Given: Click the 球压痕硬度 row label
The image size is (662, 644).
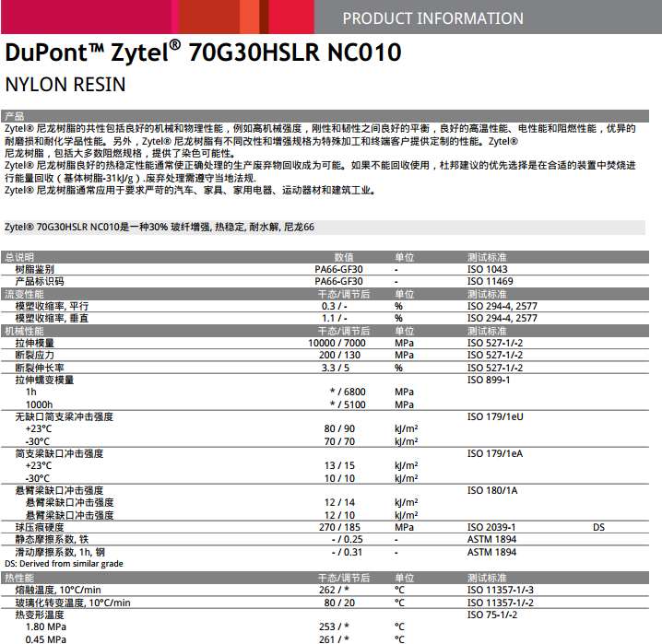Looking at the screenshot, I should click(x=40, y=527).
